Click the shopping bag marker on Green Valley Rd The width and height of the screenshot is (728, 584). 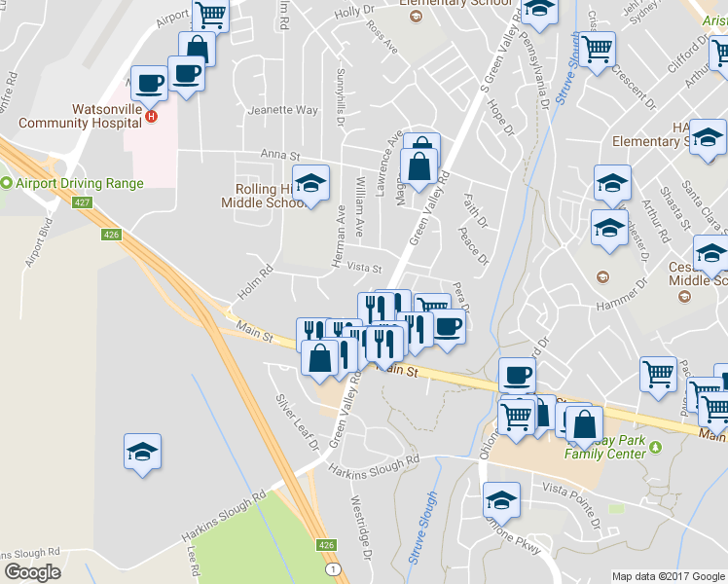pos(419,168)
